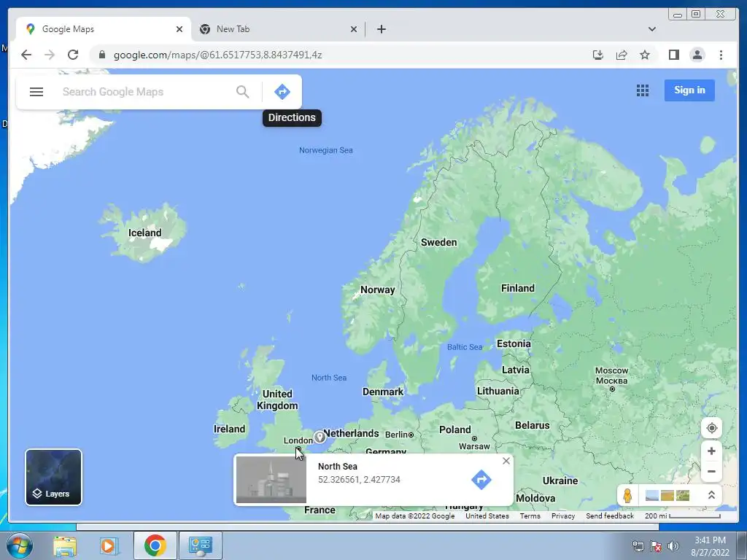The height and width of the screenshot is (560, 747).
Task: Click the volume speaker tray icon
Action: click(x=673, y=546)
